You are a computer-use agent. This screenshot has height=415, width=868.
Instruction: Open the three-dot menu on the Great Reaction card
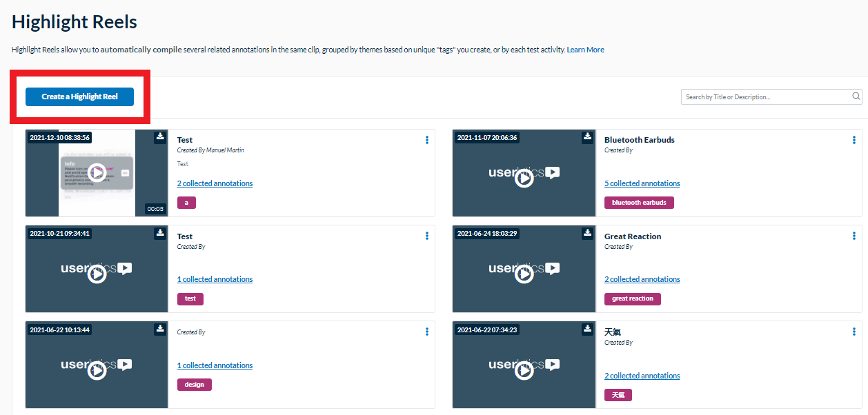pos(854,236)
